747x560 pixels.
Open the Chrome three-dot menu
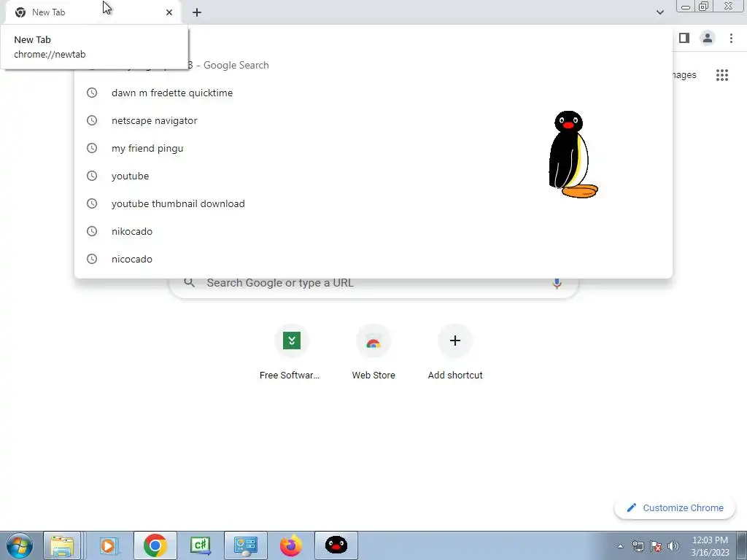coord(731,38)
